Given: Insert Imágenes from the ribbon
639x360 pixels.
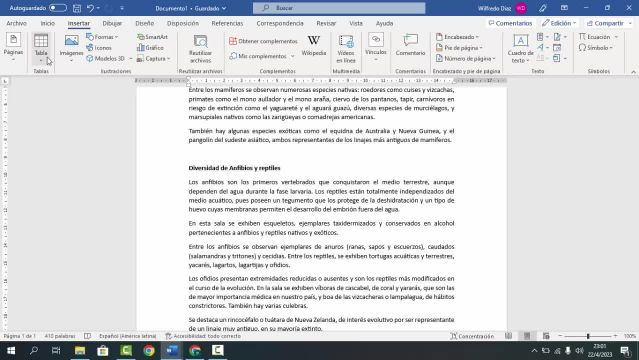Looking at the screenshot, I should [x=71, y=48].
